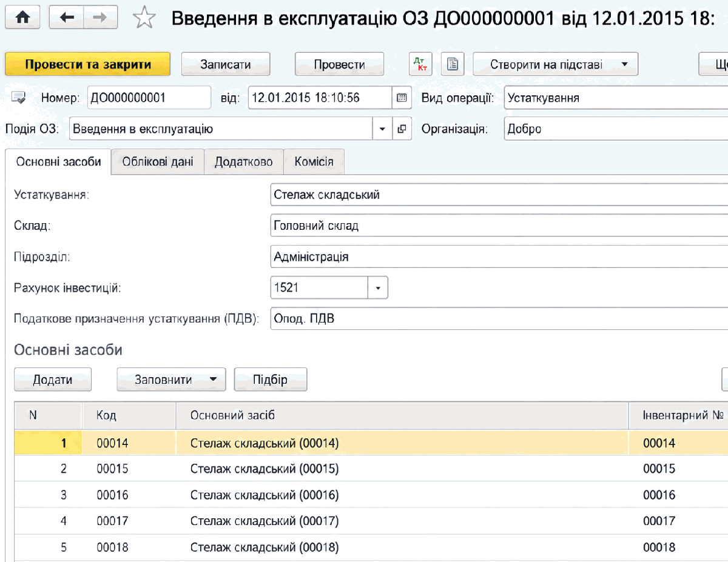Switch to Облікові дані tab
728x562 pixels.
(158, 162)
